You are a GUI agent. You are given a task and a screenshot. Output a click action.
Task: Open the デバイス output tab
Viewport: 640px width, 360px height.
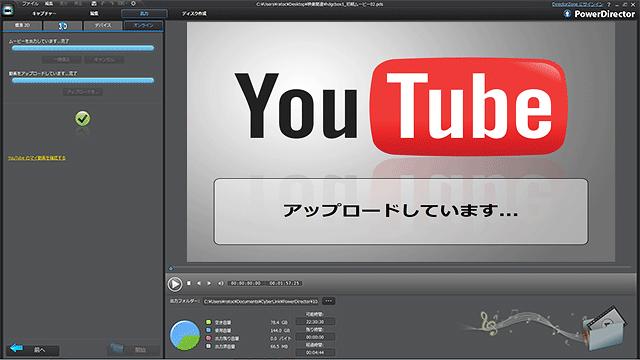tap(103, 25)
